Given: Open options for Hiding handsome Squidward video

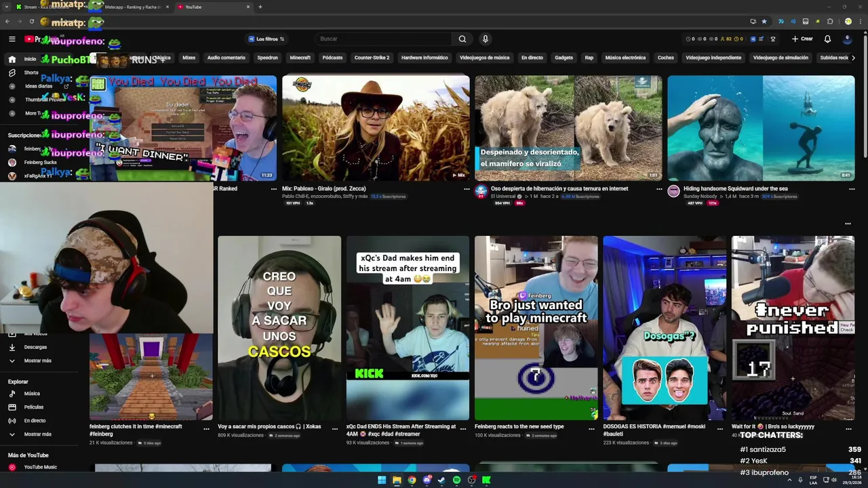Looking at the screenshot, I should pyautogui.click(x=852, y=189).
